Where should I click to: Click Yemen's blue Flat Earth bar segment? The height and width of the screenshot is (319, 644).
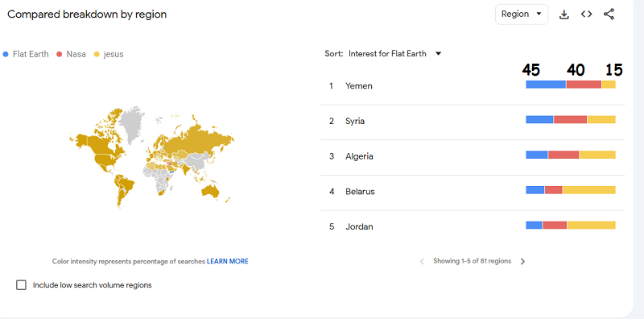coord(546,85)
